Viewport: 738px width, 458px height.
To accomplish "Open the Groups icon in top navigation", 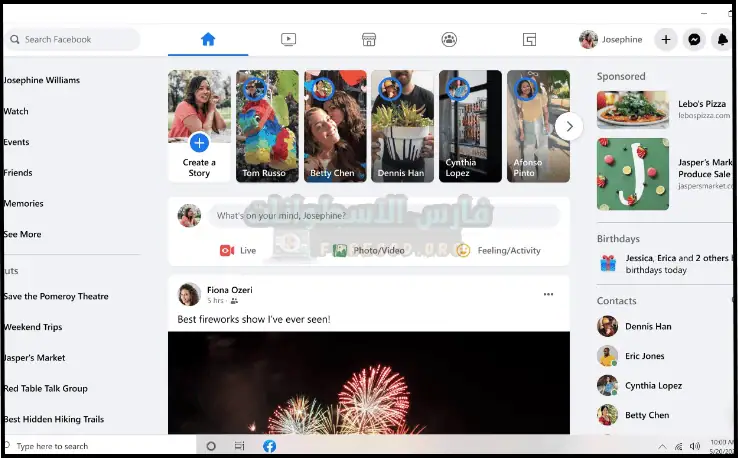I will [x=449, y=40].
